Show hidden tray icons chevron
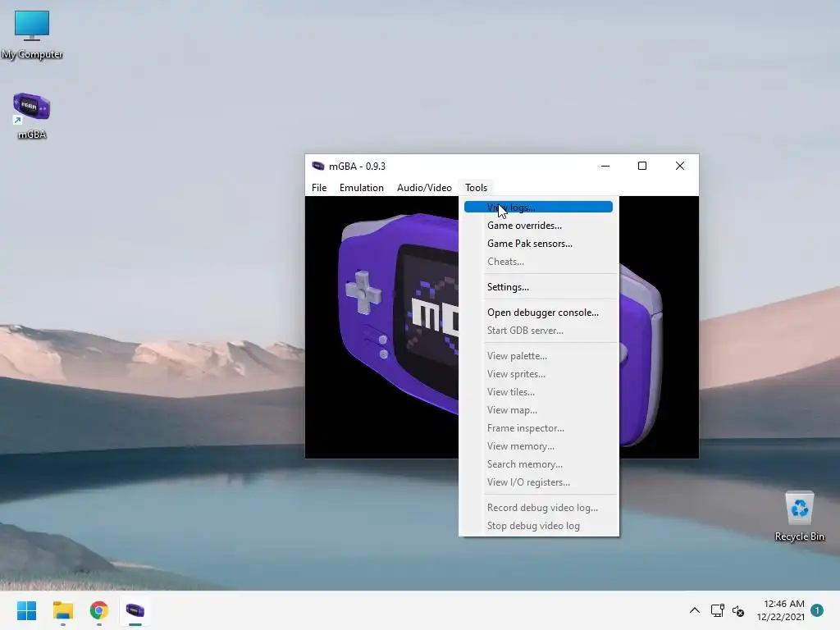Screen dimensions: 840x630 point(694,610)
